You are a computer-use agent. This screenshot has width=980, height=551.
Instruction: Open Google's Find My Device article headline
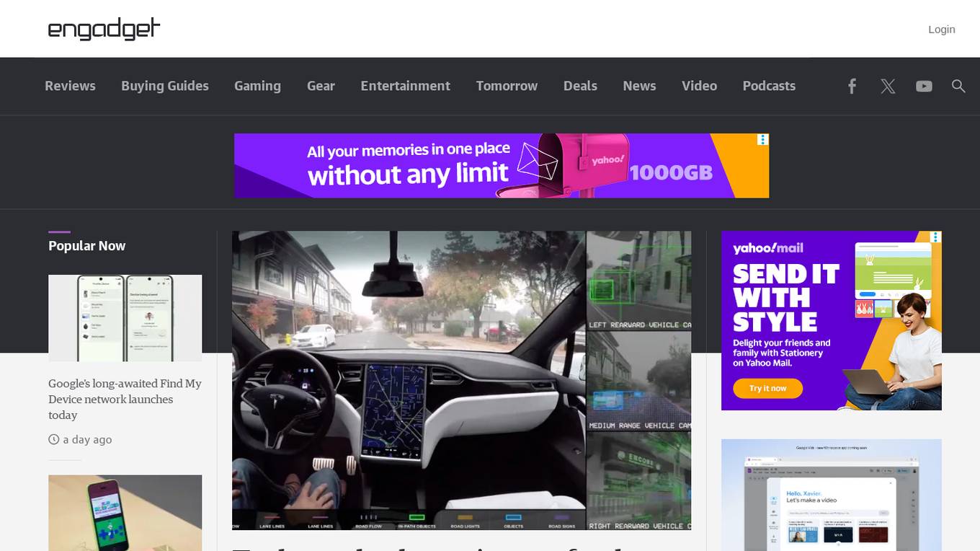click(x=125, y=399)
